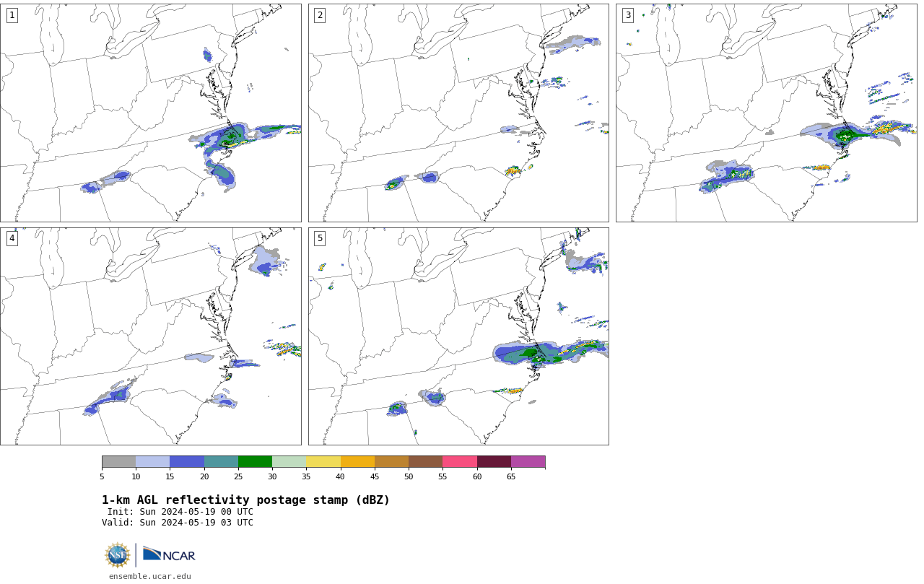Click the colorbar tick label 35
The image size is (924, 584).
[x=306, y=476]
